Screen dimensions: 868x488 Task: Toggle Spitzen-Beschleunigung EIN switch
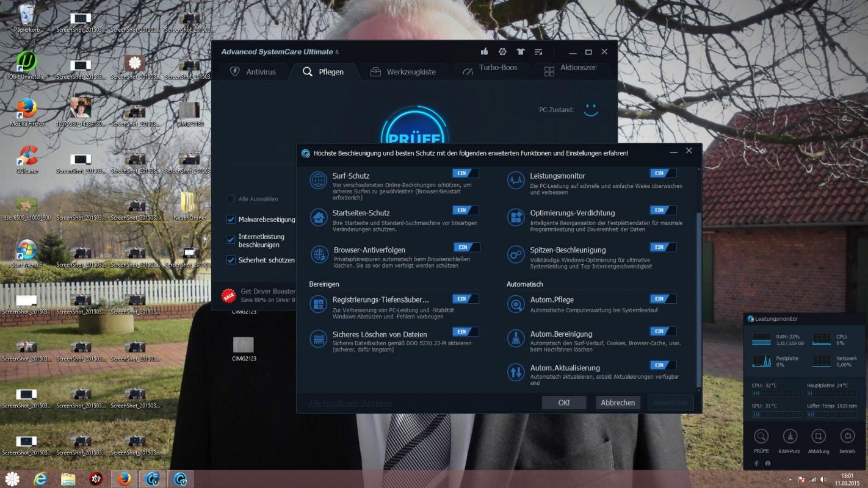click(x=663, y=247)
